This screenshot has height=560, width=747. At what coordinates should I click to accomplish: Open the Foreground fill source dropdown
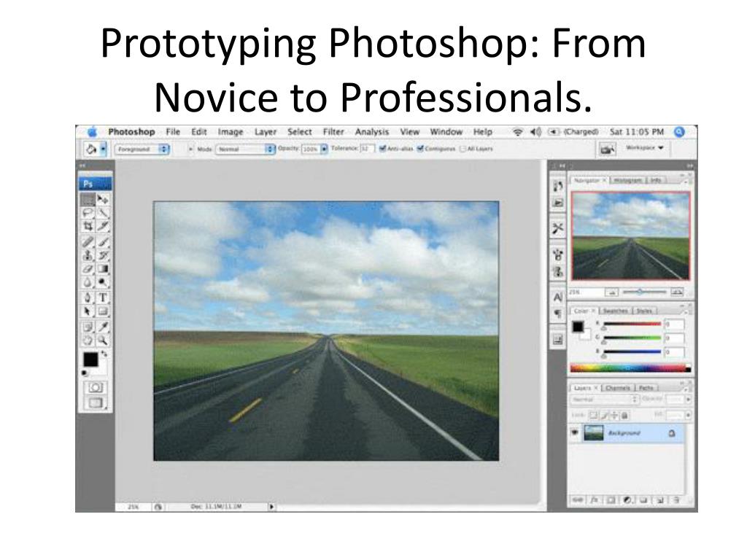pos(142,149)
